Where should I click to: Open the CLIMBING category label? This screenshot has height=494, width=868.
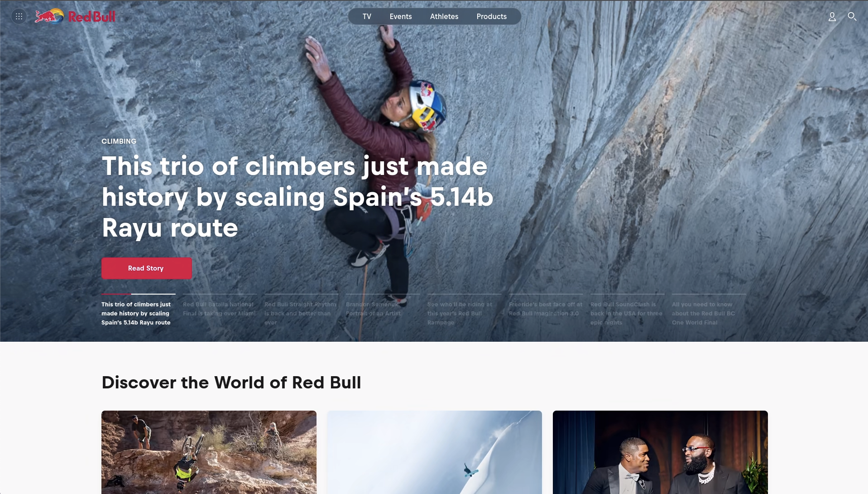119,141
